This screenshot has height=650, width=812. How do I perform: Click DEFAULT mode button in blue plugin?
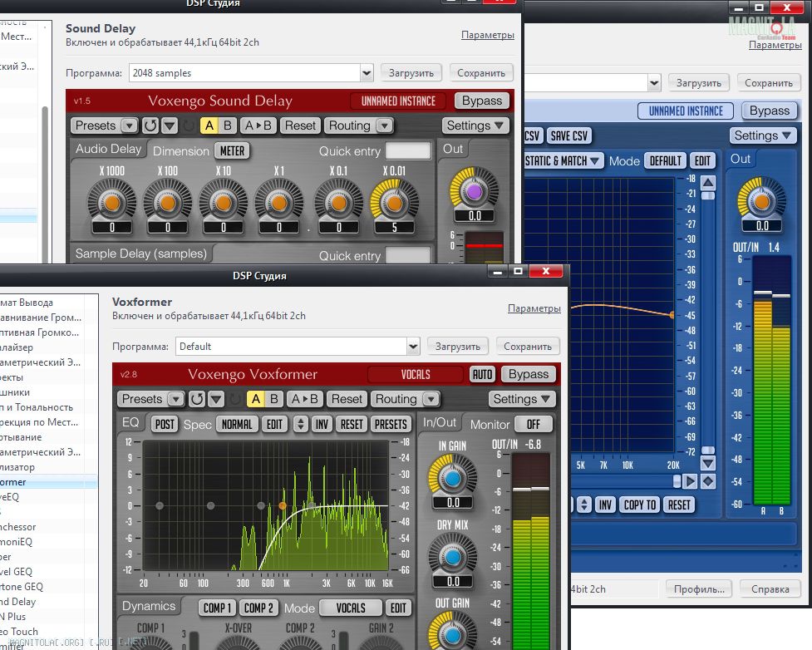click(666, 161)
